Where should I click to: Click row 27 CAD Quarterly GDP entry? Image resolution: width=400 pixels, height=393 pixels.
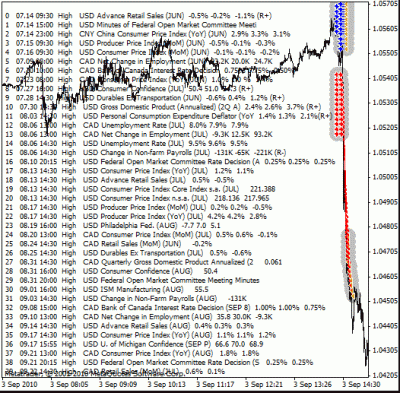tap(144, 262)
